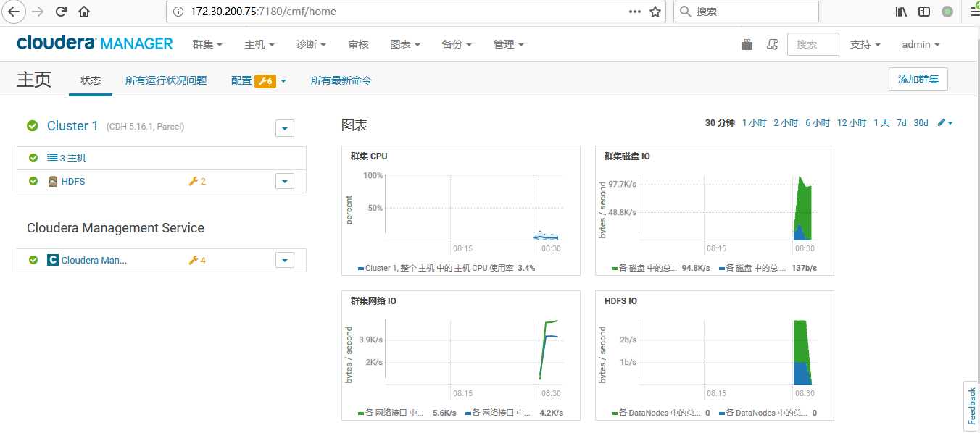
Task: Open the browser hamburger menu
Action: pos(975,12)
